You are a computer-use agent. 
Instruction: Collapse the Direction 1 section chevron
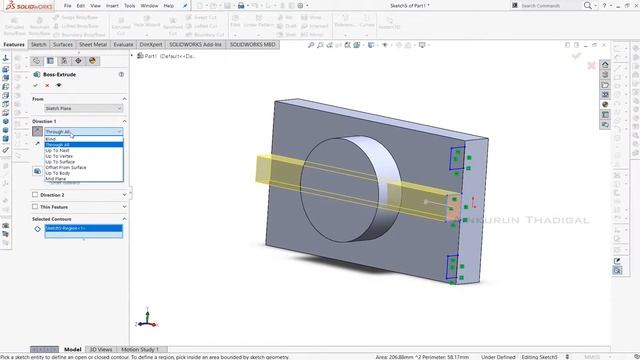(x=124, y=121)
